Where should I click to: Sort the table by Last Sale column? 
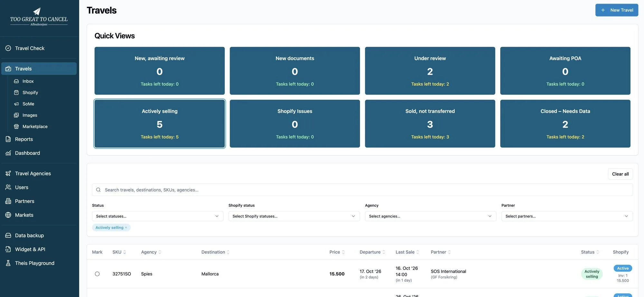pyautogui.click(x=407, y=252)
